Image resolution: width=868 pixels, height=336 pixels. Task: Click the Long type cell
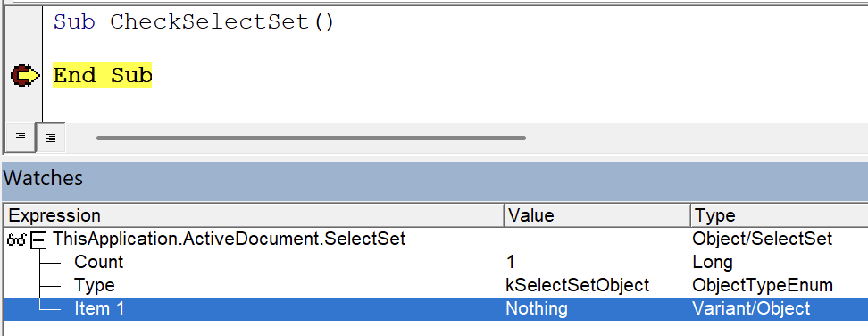(x=713, y=263)
